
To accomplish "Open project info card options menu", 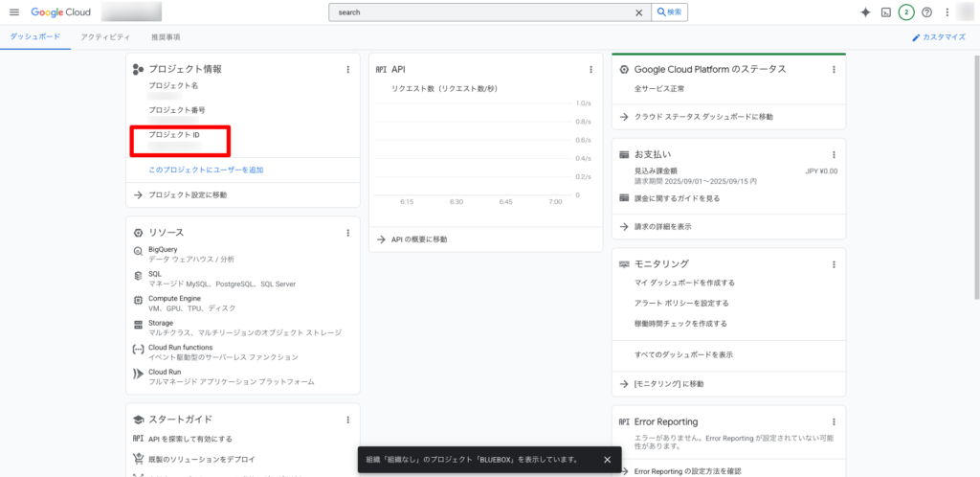I will 347,69.
